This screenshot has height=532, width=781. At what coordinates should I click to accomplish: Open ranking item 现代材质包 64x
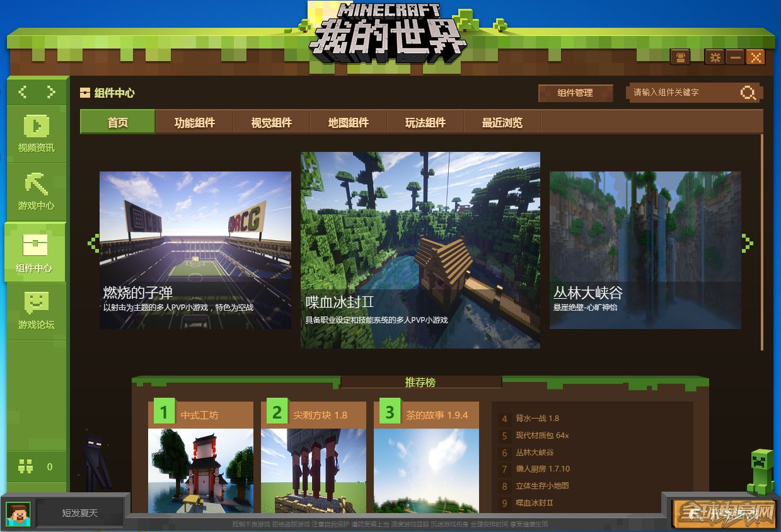(542, 435)
